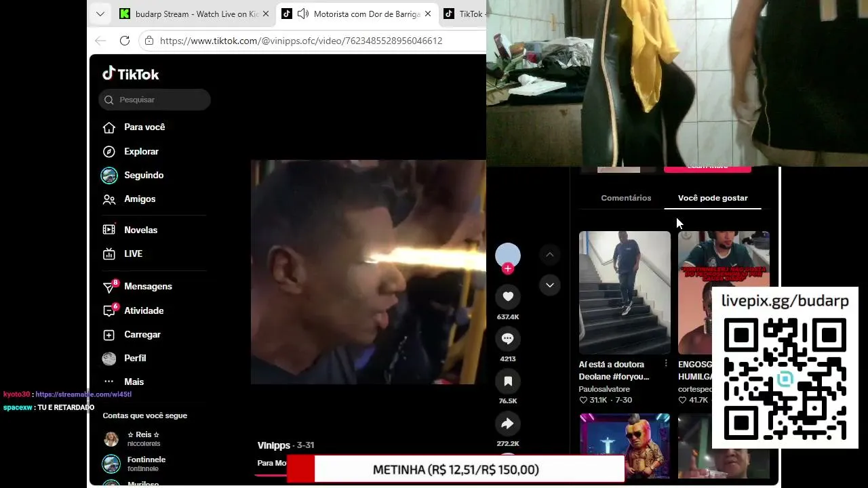The height and width of the screenshot is (488, 868).
Task: Follow the creator with the red plus button
Action: click(x=508, y=269)
